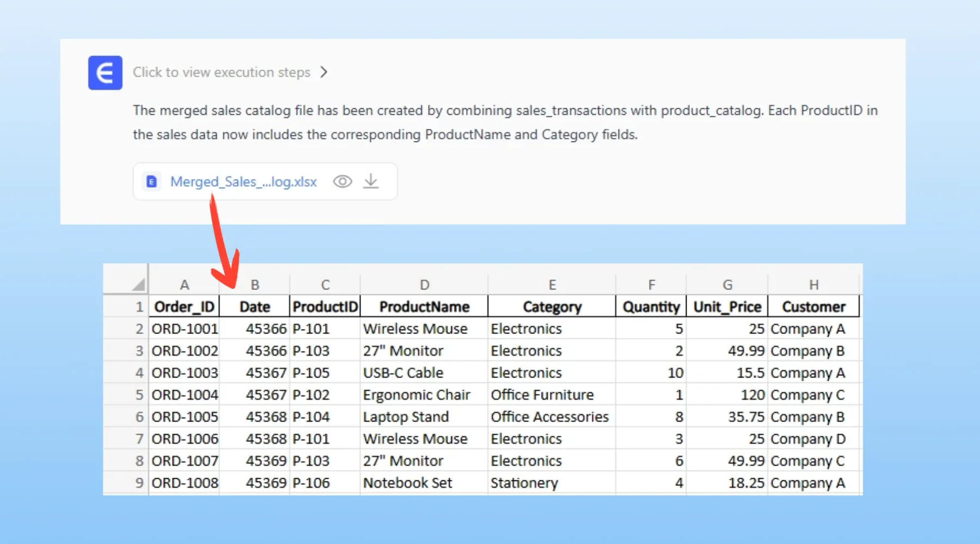This screenshot has height=544, width=980.
Task: Select column A header
Action: point(185,285)
